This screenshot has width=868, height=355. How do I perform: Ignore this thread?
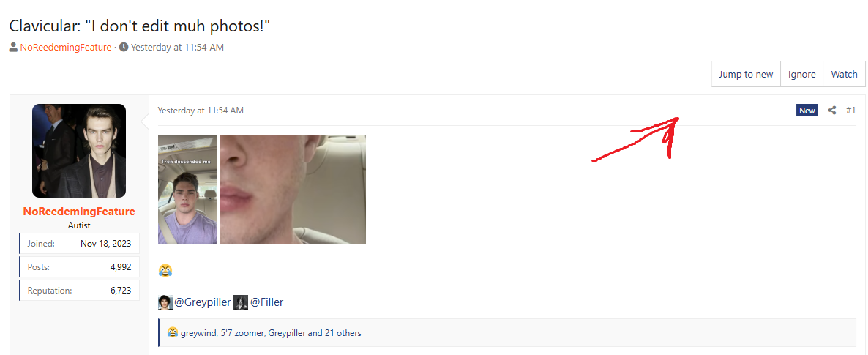pos(801,74)
